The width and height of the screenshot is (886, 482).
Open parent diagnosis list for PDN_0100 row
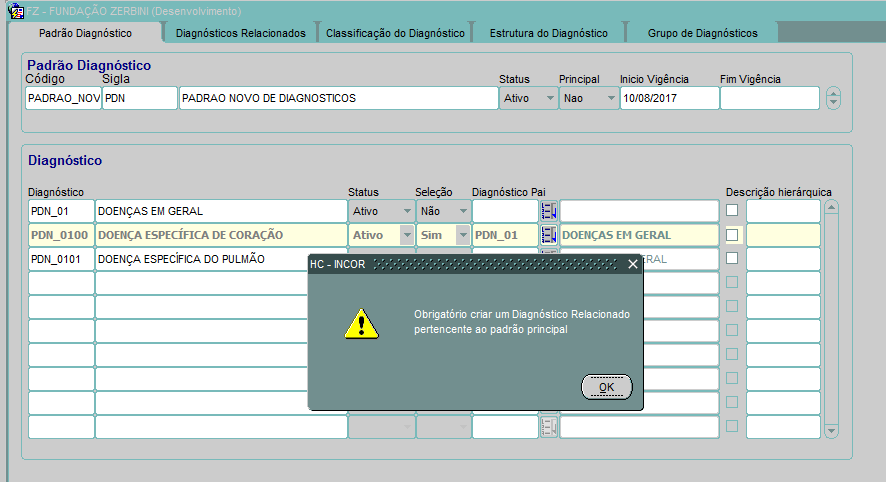click(549, 235)
